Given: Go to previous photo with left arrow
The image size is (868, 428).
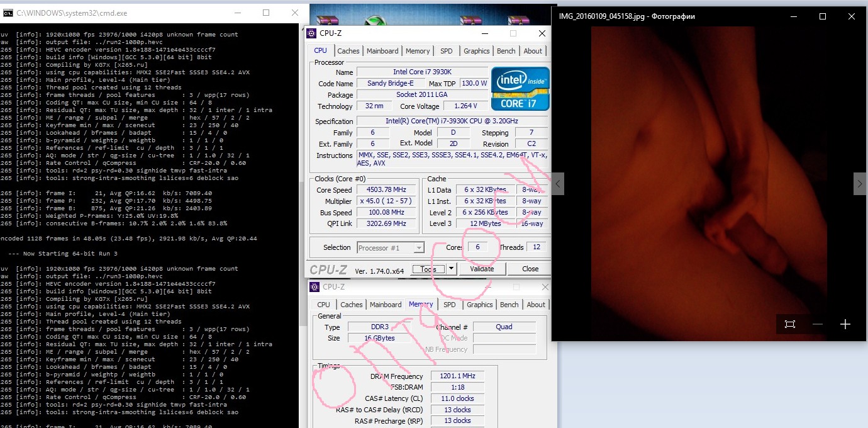Looking at the screenshot, I should pos(558,184).
